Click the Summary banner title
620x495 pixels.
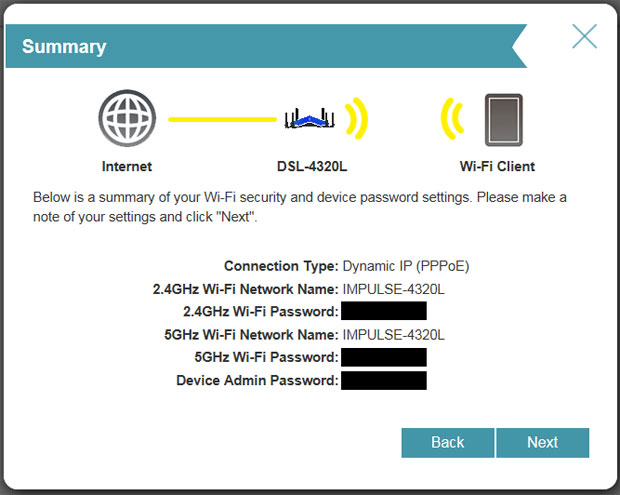click(64, 47)
